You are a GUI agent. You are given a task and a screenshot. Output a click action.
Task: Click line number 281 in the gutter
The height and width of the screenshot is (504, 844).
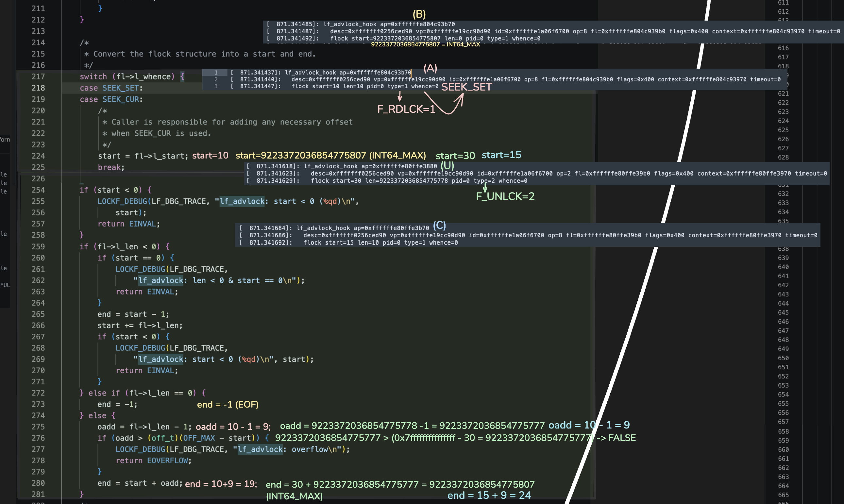[38, 494]
